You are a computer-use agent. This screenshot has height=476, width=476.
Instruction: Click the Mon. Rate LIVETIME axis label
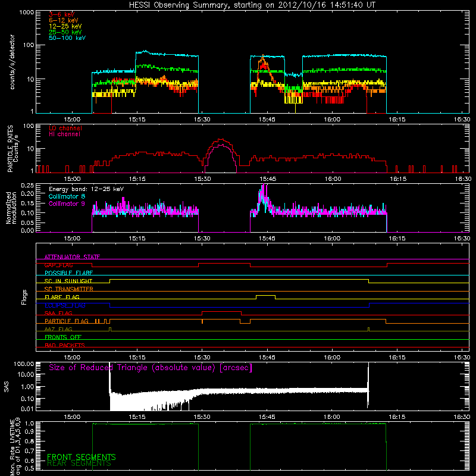click(x=15, y=447)
